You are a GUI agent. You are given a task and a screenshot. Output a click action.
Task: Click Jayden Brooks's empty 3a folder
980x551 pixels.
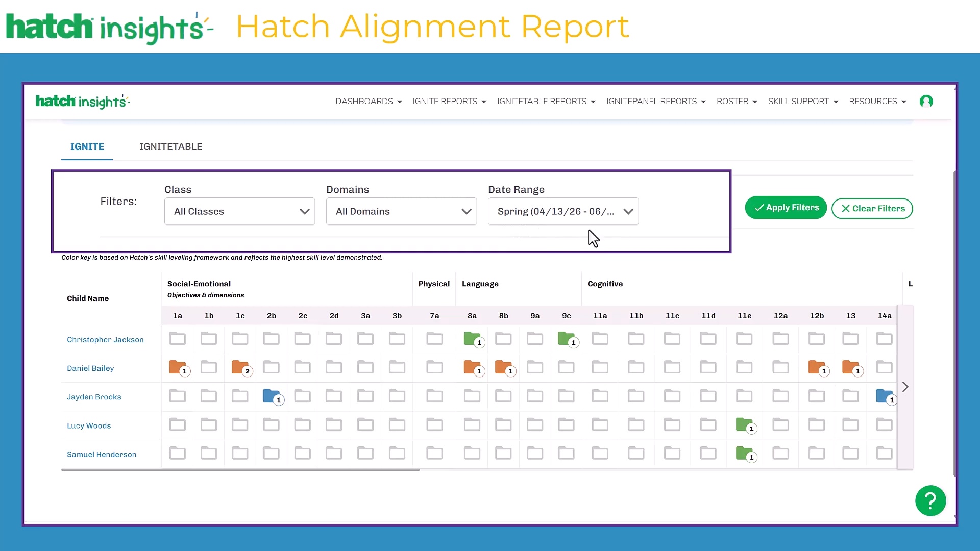[x=365, y=396]
